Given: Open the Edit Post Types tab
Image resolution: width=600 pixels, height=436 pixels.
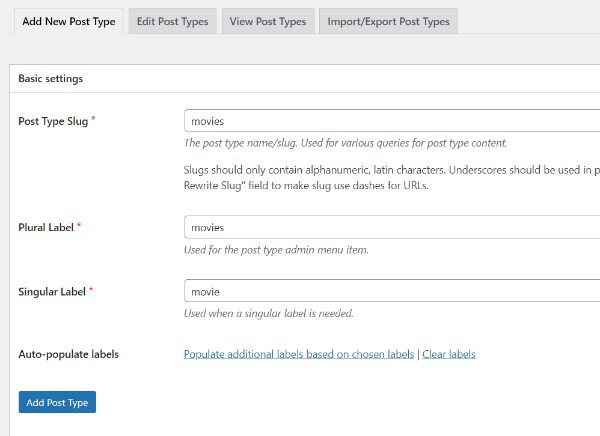Looking at the screenshot, I should [173, 21].
